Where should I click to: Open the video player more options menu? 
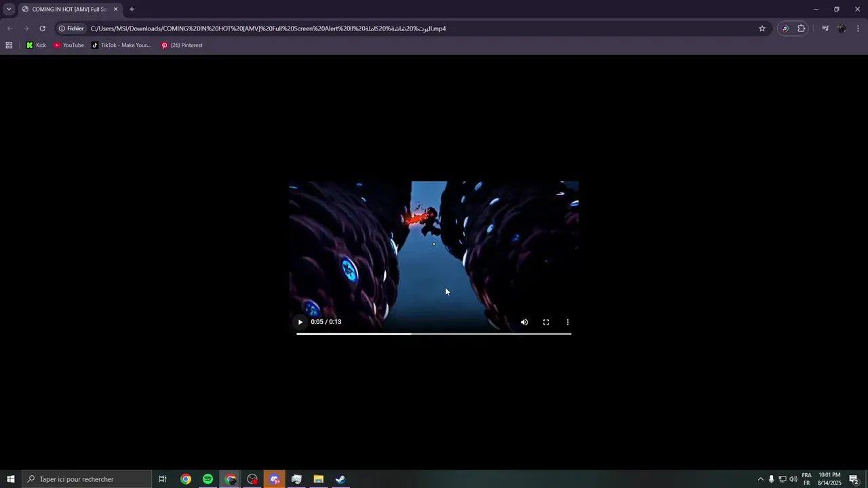[x=568, y=322]
